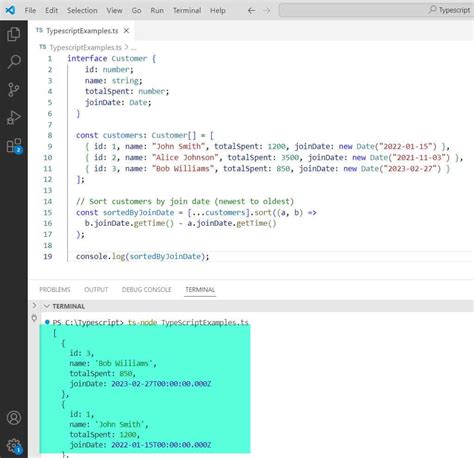Click the 'totalSpent: number;' line
The image size is (474, 458).
127,91
